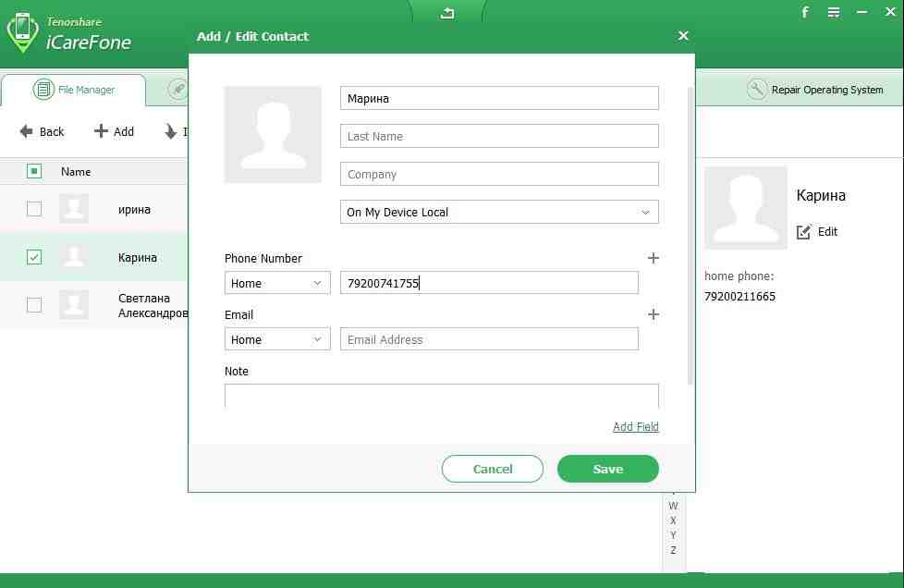Screen dimensions: 904x588
Task: Click the import down-arrow icon in toolbar
Action: pyautogui.click(x=171, y=131)
